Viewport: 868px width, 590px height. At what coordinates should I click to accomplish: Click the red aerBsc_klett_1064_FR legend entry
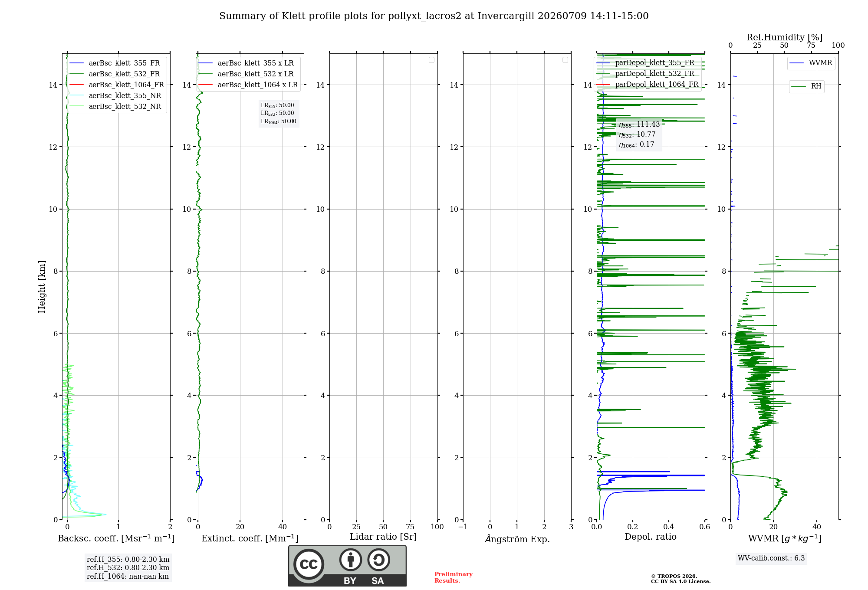(117, 85)
